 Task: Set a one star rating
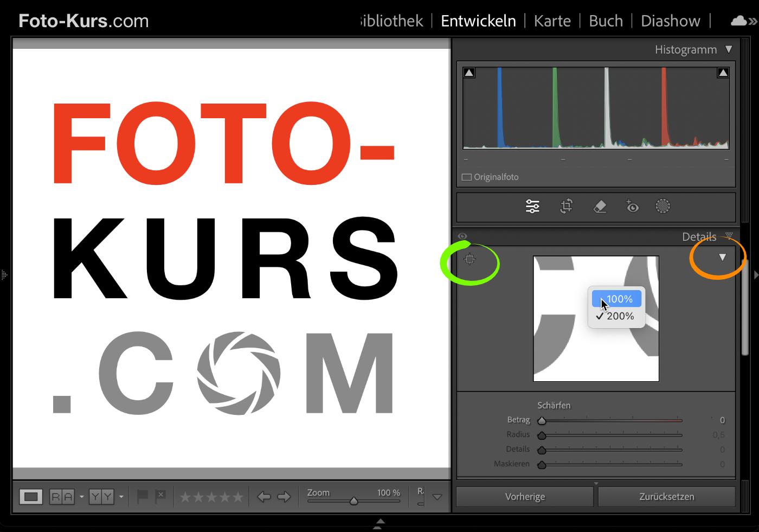pos(185,497)
